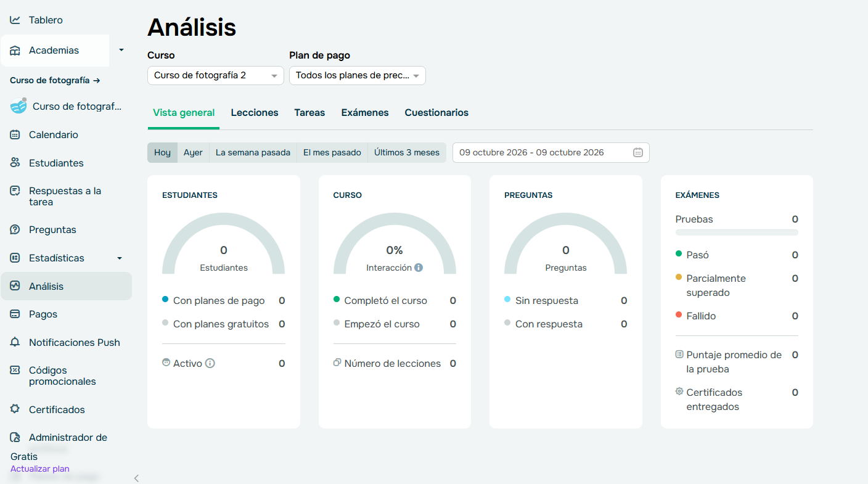Click the Análisis chart icon

coord(15,287)
